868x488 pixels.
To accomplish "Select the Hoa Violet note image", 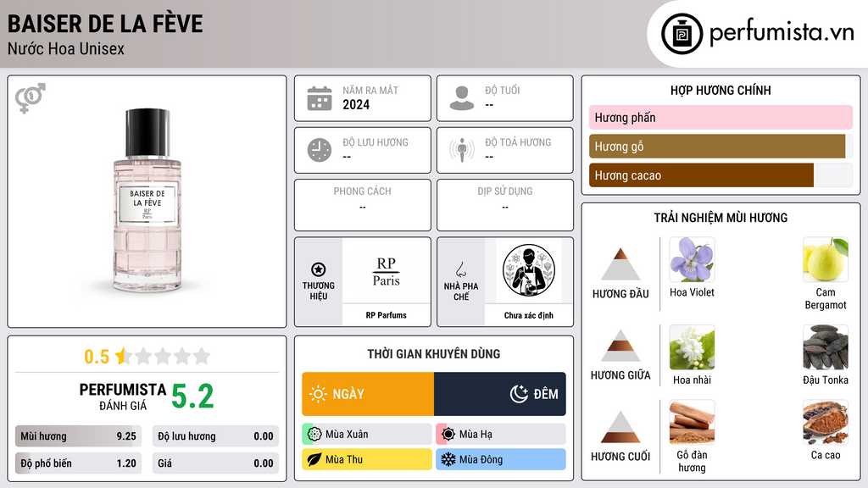I will pos(692,260).
